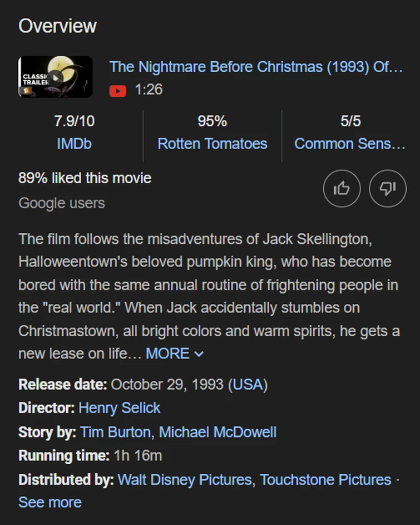Expand details with See more
Image resolution: width=420 pixels, height=525 pixels.
click(50, 502)
